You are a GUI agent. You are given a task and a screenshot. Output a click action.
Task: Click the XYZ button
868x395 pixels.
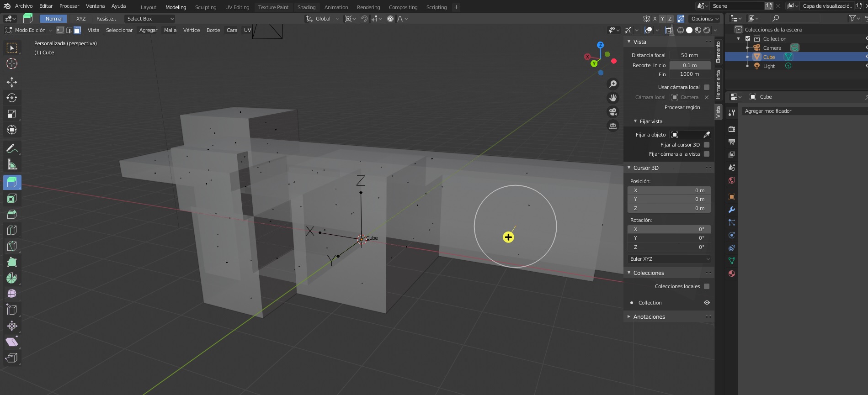point(81,19)
